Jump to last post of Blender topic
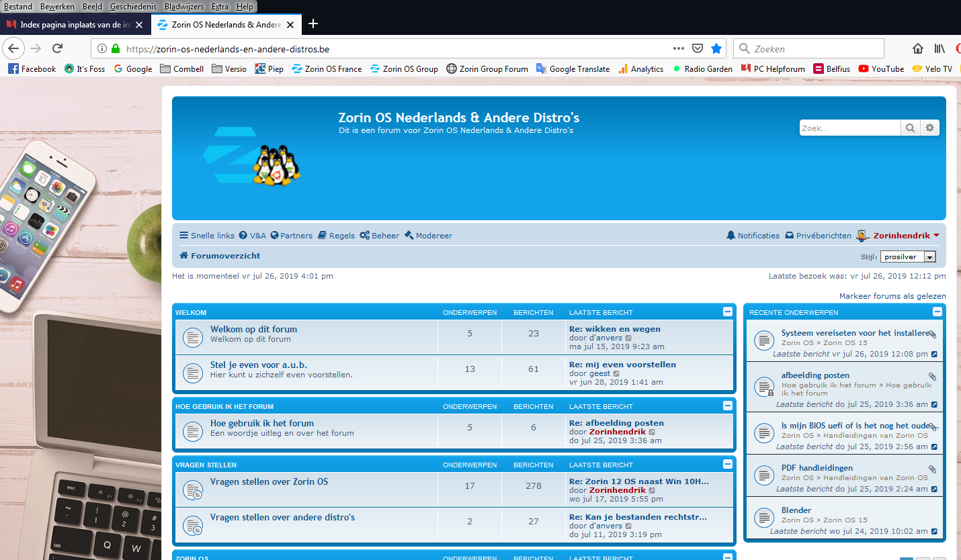 (x=934, y=532)
